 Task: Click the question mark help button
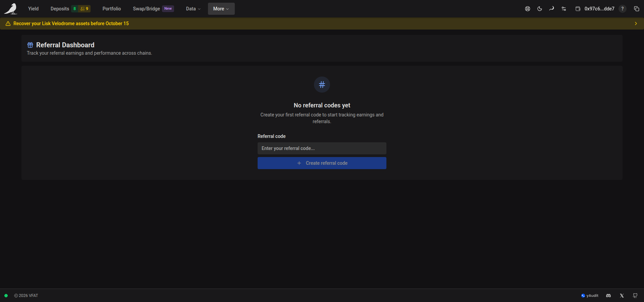623,9
